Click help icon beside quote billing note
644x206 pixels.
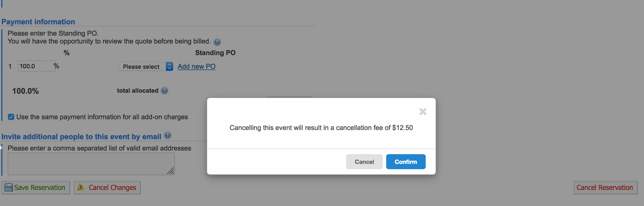pyautogui.click(x=217, y=42)
